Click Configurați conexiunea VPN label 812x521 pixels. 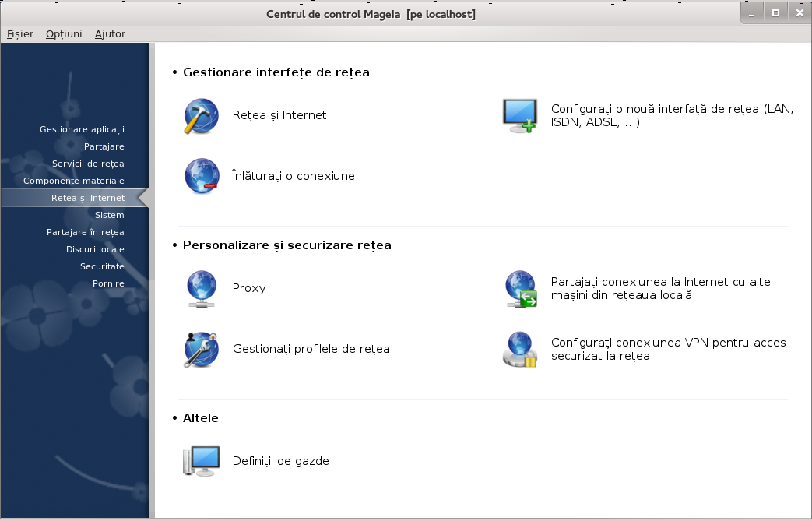[668, 349]
